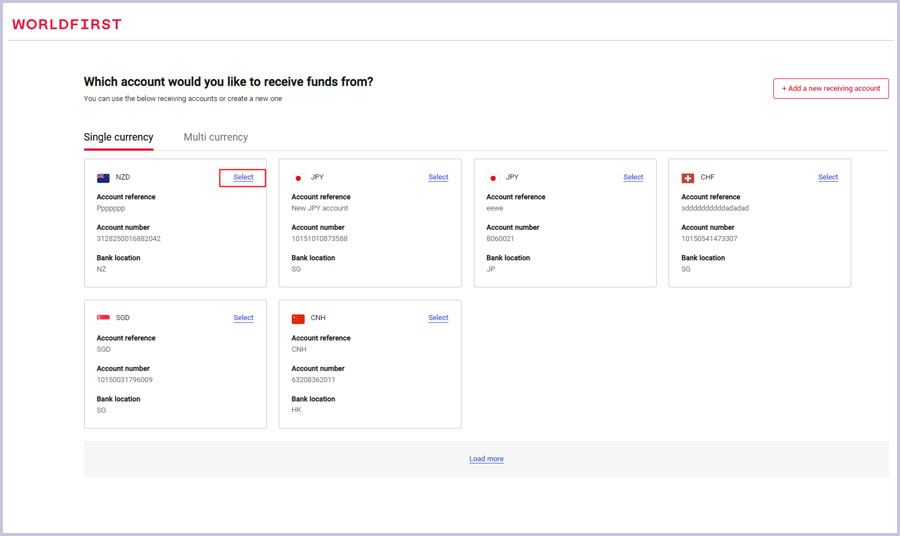
Task: Click the WorldFirst logo
Action: (67, 24)
